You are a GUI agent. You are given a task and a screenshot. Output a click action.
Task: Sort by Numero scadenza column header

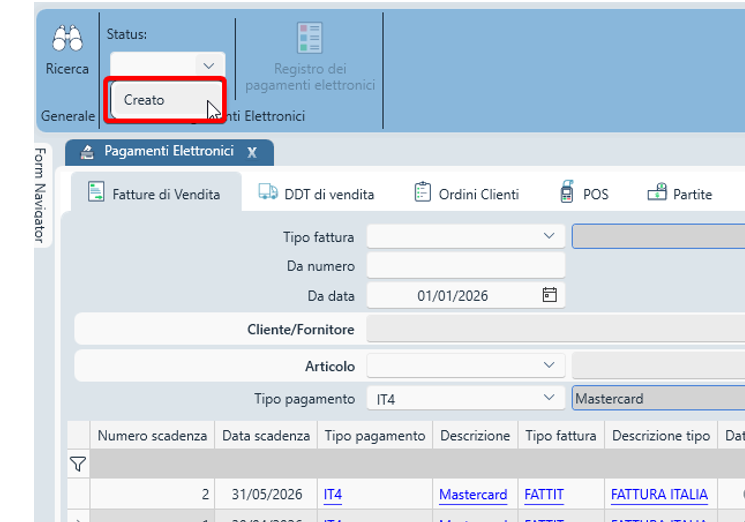coord(152,435)
